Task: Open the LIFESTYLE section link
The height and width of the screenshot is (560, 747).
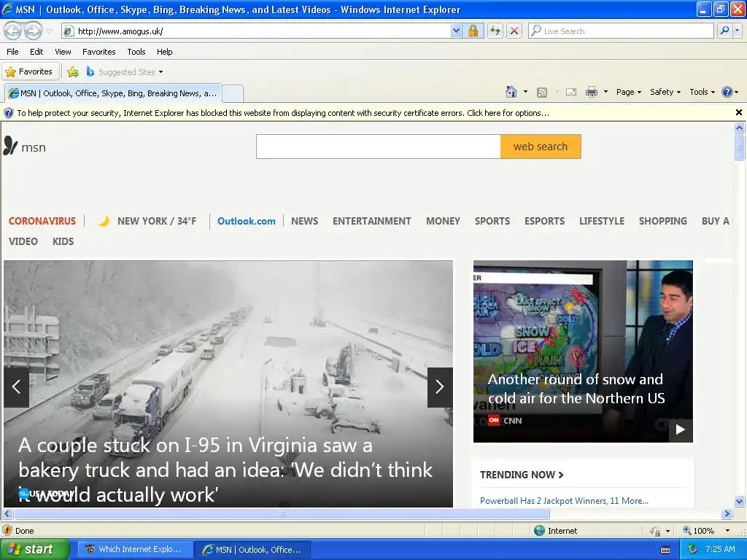Action: tap(602, 221)
